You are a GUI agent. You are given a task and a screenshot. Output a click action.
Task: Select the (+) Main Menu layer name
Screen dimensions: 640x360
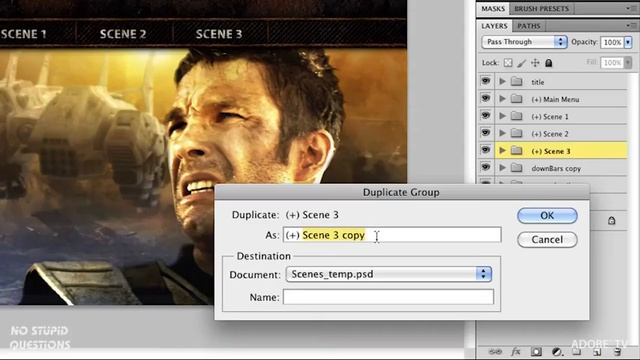click(555, 99)
